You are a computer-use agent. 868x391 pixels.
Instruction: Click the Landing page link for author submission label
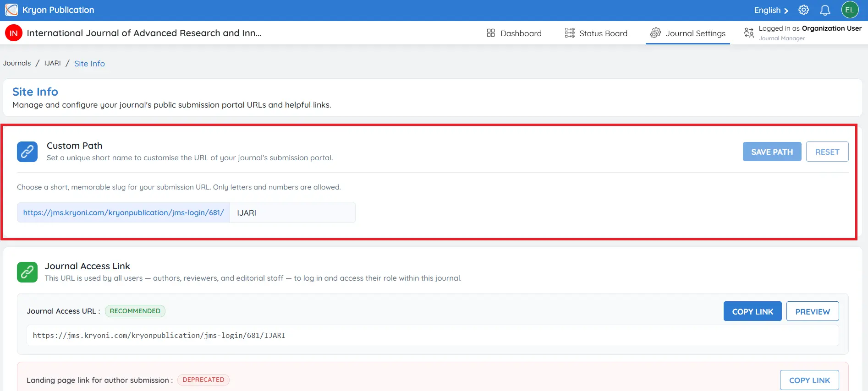[x=99, y=380]
